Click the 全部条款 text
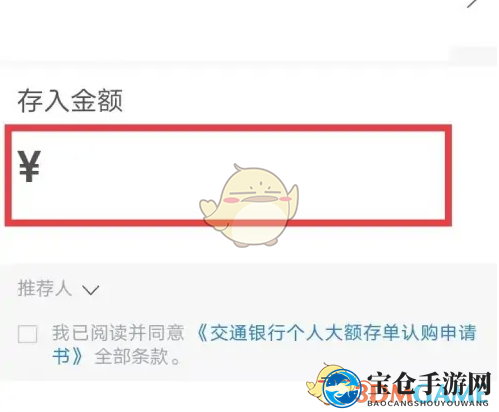The height and width of the screenshot is (412, 499). click(x=131, y=357)
